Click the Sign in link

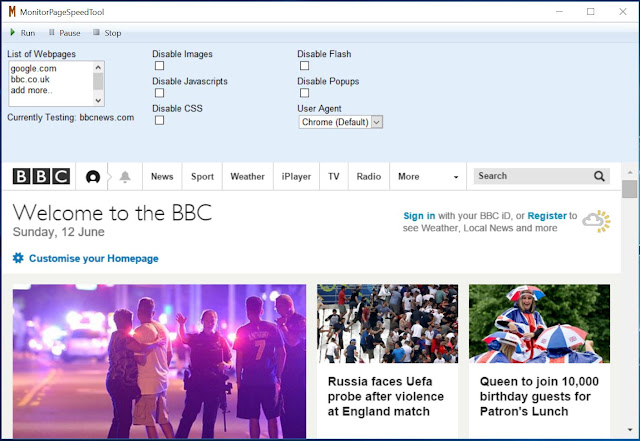click(x=419, y=216)
